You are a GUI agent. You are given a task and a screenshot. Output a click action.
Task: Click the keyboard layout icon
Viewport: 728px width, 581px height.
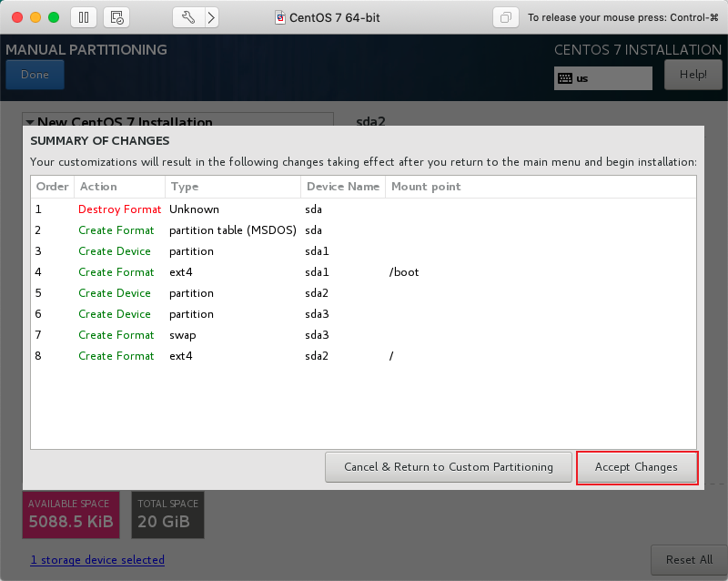click(565, 78)
